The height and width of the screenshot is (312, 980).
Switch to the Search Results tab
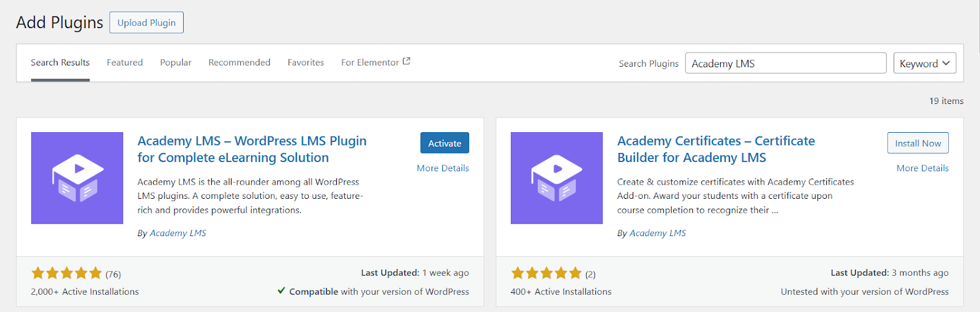pos(60,62)
